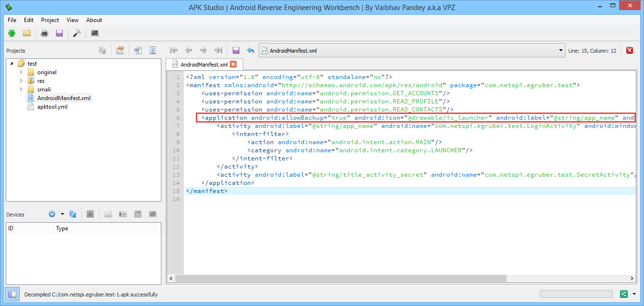
Task: Open the power options dropdown arrow in Devices
Action: pos(61,214)
